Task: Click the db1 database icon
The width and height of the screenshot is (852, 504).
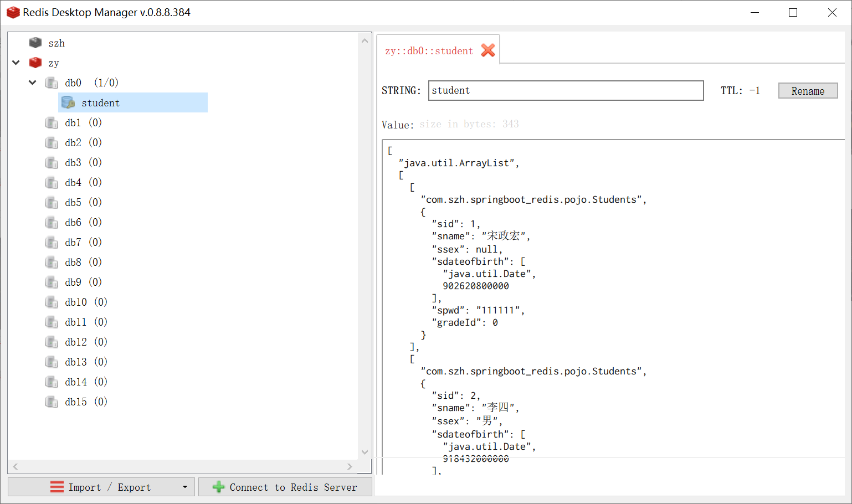Action: click(52, 122)
